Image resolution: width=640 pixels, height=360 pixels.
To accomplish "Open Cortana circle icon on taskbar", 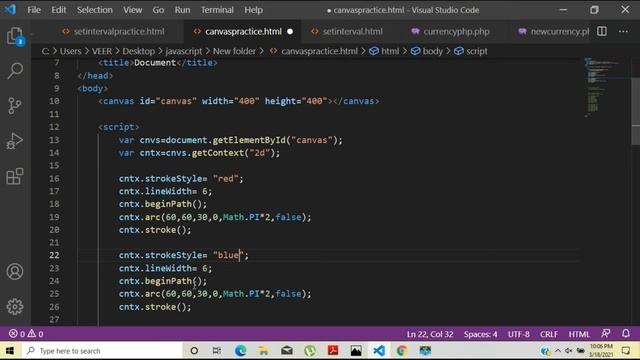I will tap(194, 351).
